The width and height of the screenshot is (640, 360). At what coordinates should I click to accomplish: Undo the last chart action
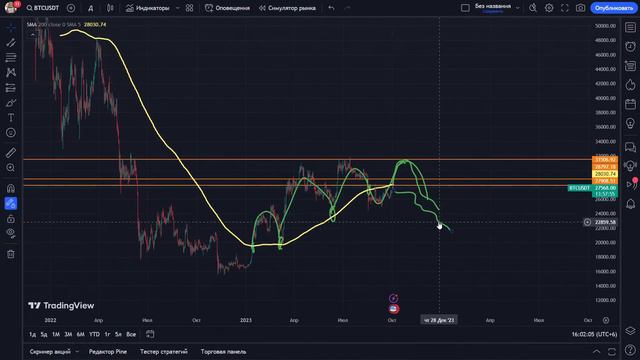click(331, 8)
